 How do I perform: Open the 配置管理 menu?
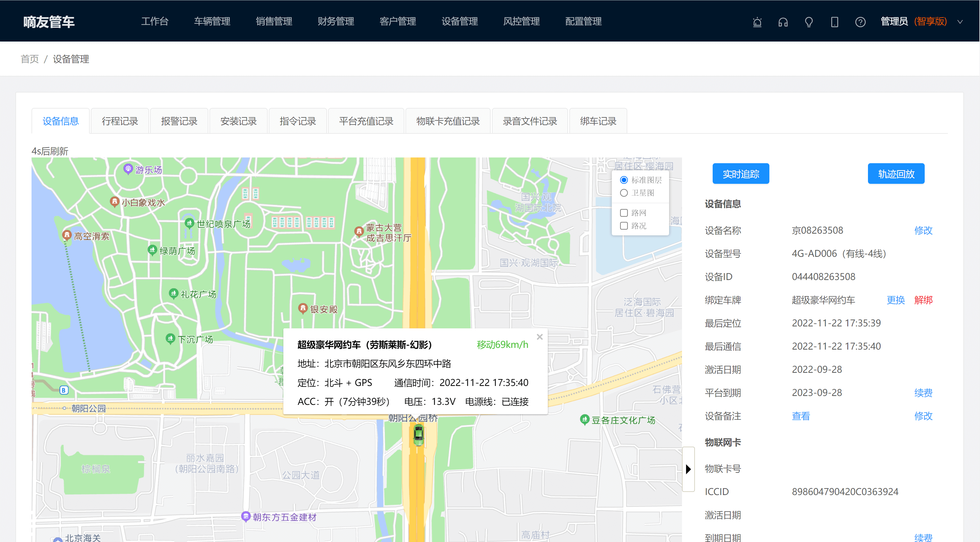point(583,21)
